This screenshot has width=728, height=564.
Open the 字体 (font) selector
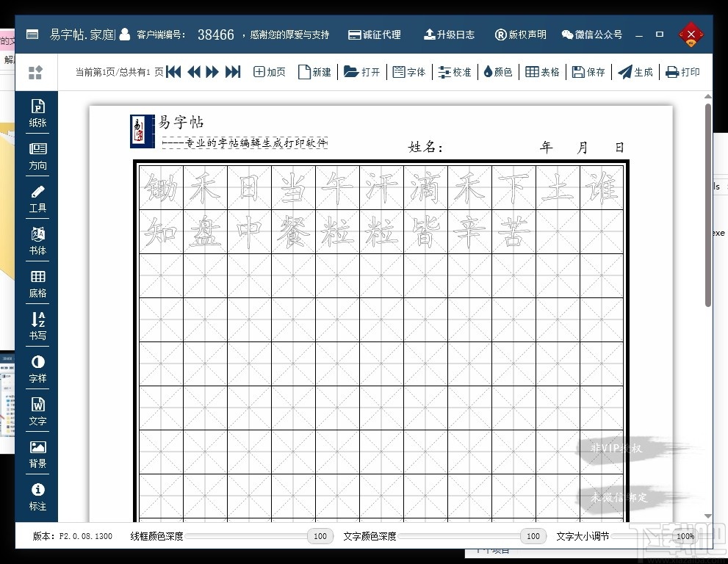(409, 71)
